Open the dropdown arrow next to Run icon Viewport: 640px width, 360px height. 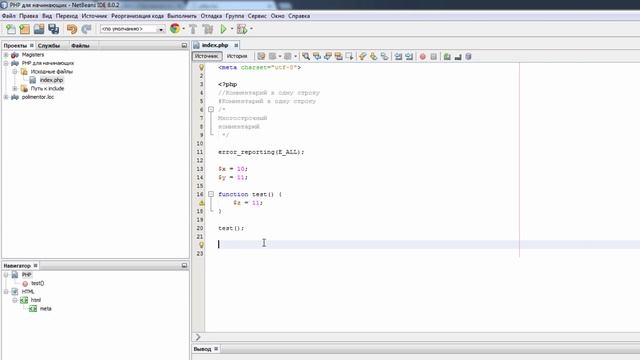[232, 29]
